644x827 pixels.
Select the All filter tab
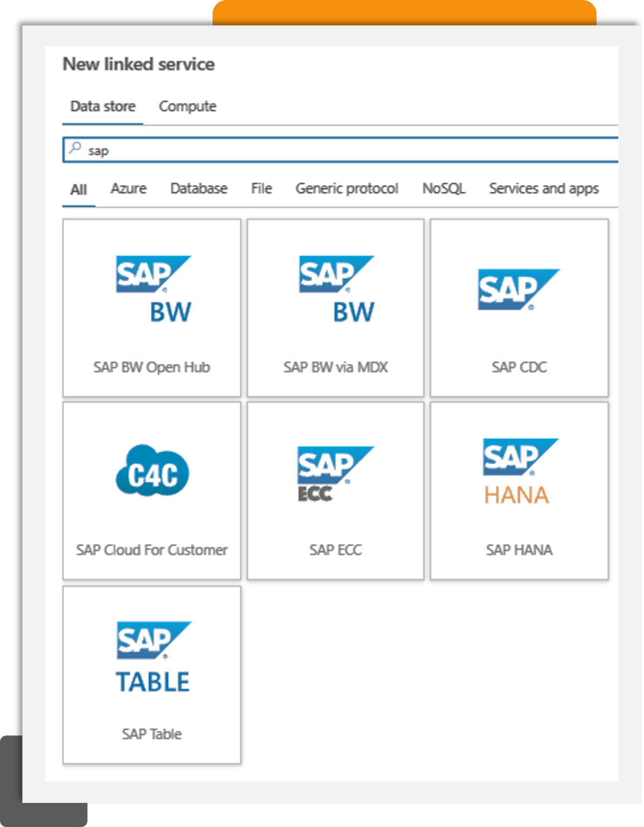[x=79, y=190]
